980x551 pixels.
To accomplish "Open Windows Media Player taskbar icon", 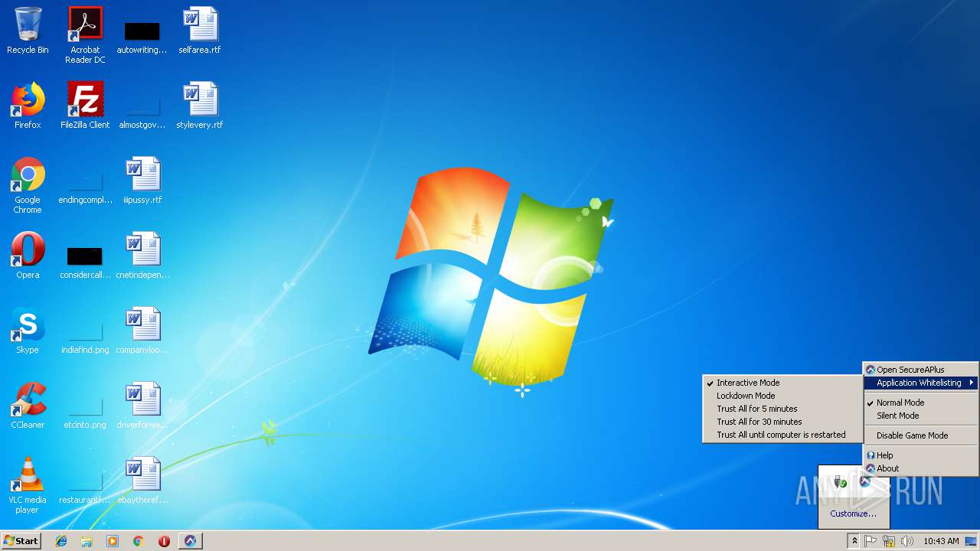I will [113, 541].
